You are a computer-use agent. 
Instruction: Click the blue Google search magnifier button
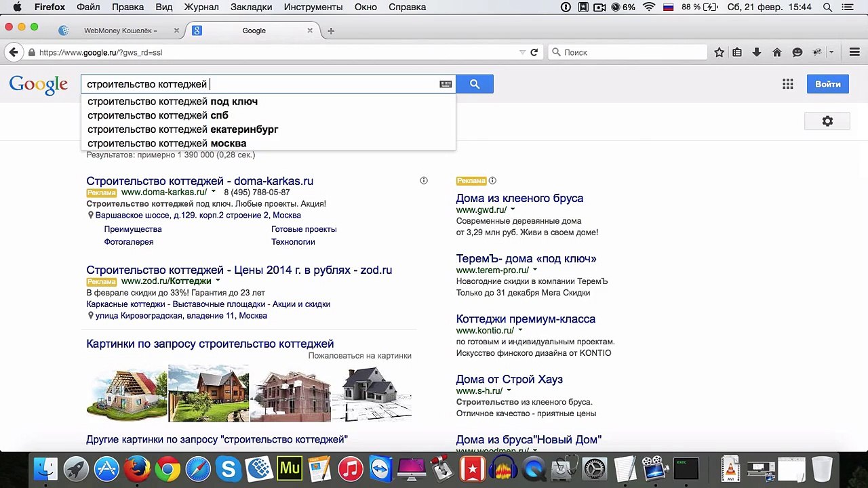point(475,84)
